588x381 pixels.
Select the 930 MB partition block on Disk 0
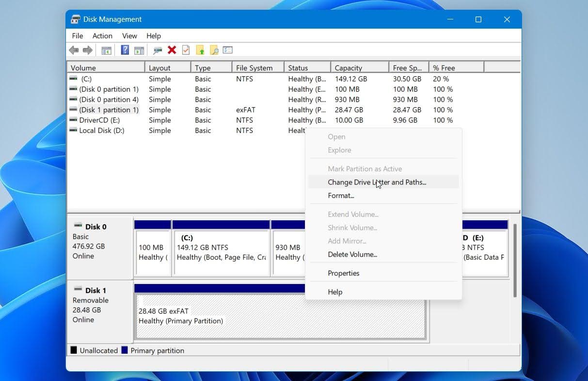(288, 248)
